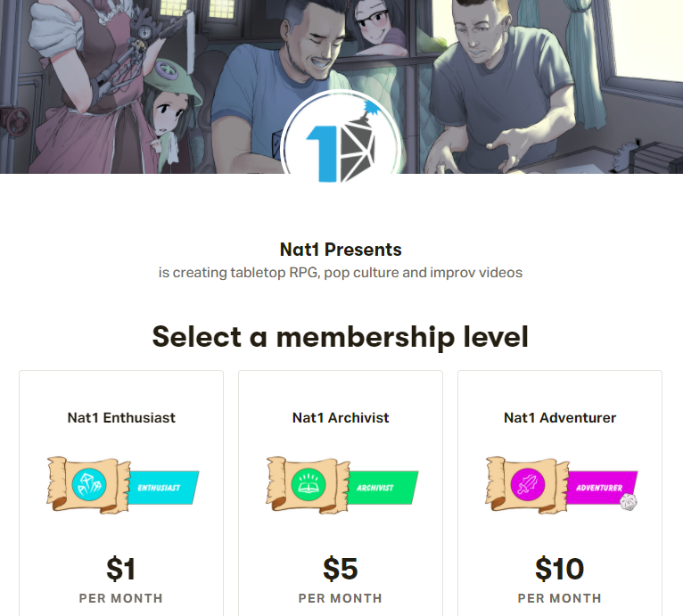Click PER MONTH under the $5 price

coord(341,598)
